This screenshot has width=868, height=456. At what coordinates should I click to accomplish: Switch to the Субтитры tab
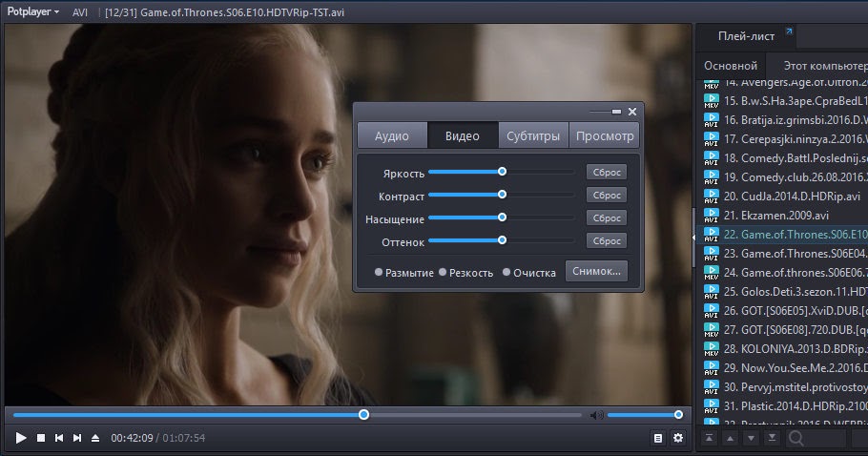(x=533, y=135)
